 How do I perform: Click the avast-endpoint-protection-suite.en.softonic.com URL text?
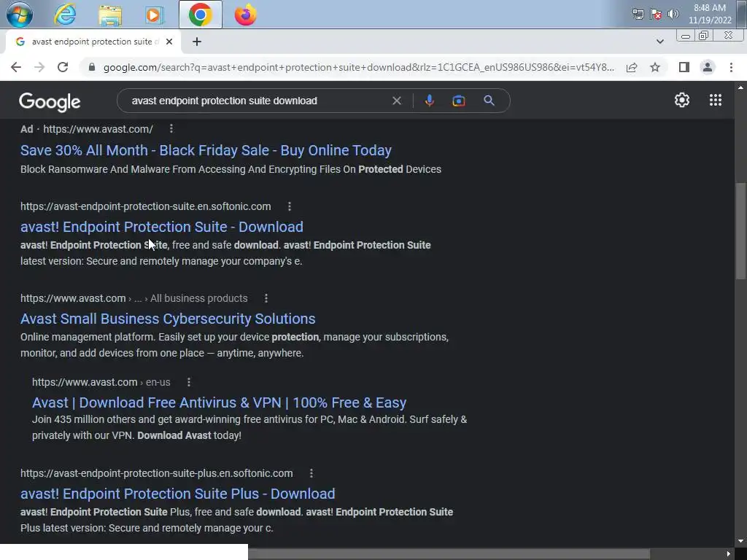145,206
